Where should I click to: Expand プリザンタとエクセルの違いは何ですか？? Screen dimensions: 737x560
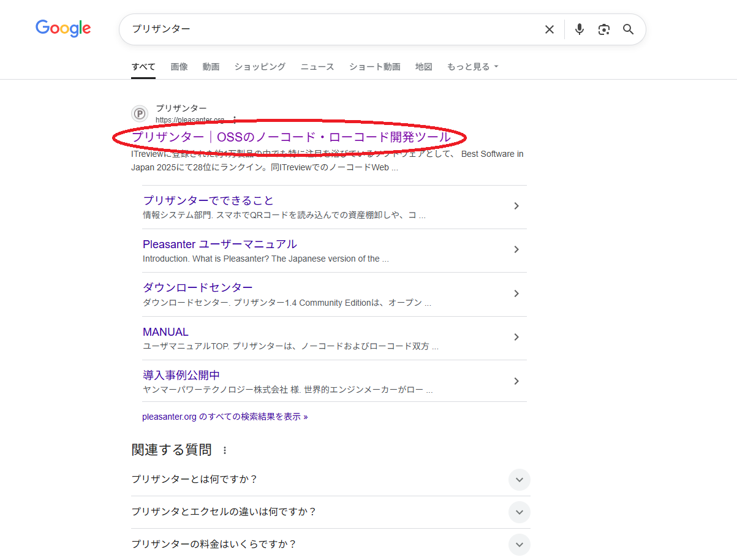pyautogui.click(x=520, y=512)
